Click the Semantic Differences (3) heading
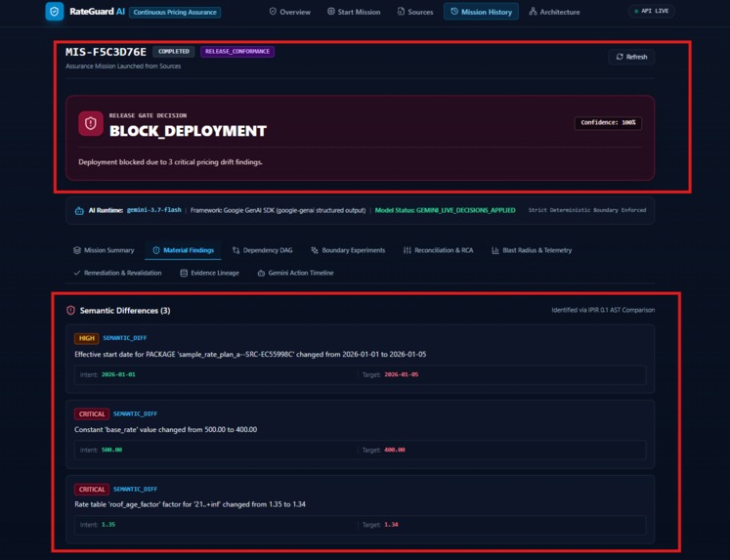Image resolution: width=730 pixels, height=560 pixels. click(x=125, y=311)
